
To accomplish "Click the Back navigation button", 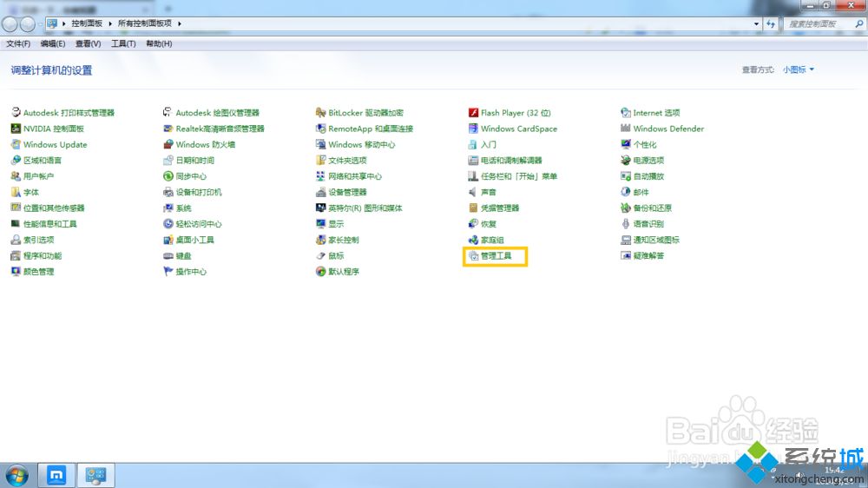I will coord(10,23).
